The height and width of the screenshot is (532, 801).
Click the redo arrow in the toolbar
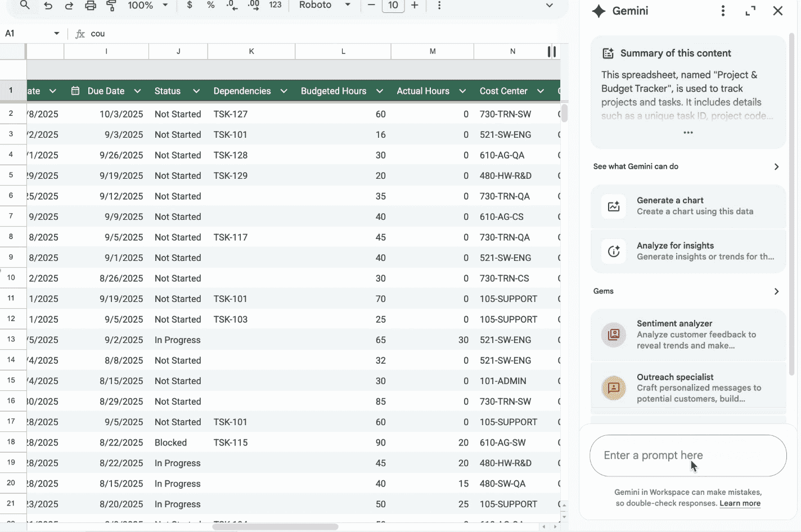[69, 6]
